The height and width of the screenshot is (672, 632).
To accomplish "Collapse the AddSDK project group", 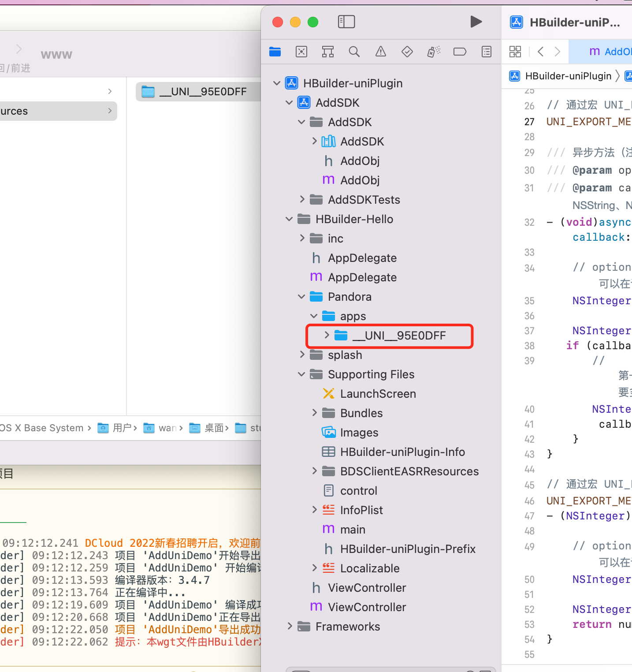I will tap(289, 102).
